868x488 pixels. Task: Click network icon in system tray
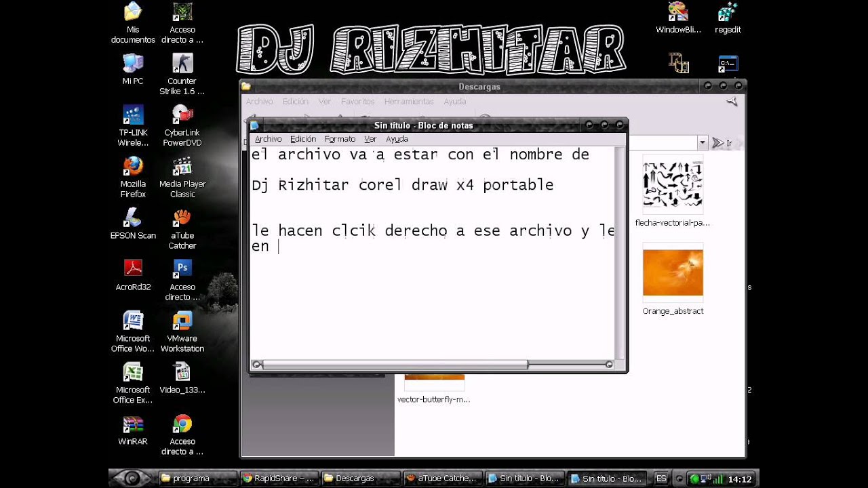pyautogui.click(x=705, y=479)
